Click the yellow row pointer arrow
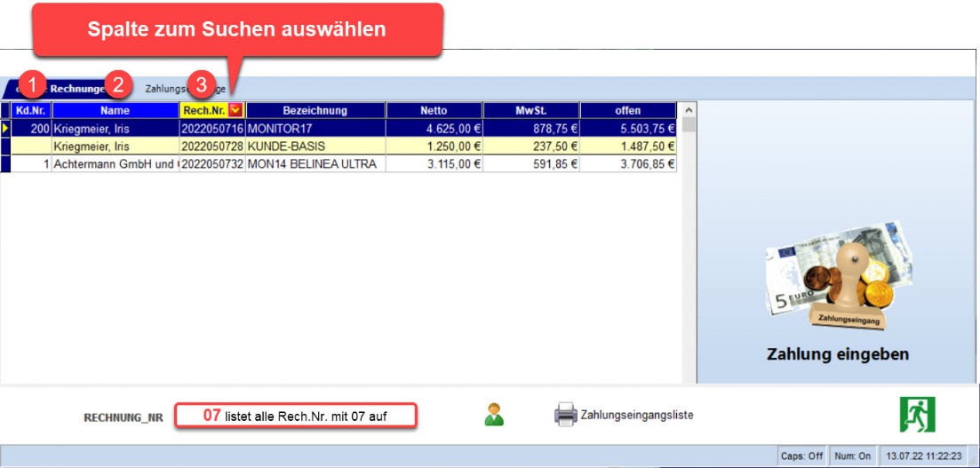The width and height of the screenshot is (980, 468). tap(5, 129)
